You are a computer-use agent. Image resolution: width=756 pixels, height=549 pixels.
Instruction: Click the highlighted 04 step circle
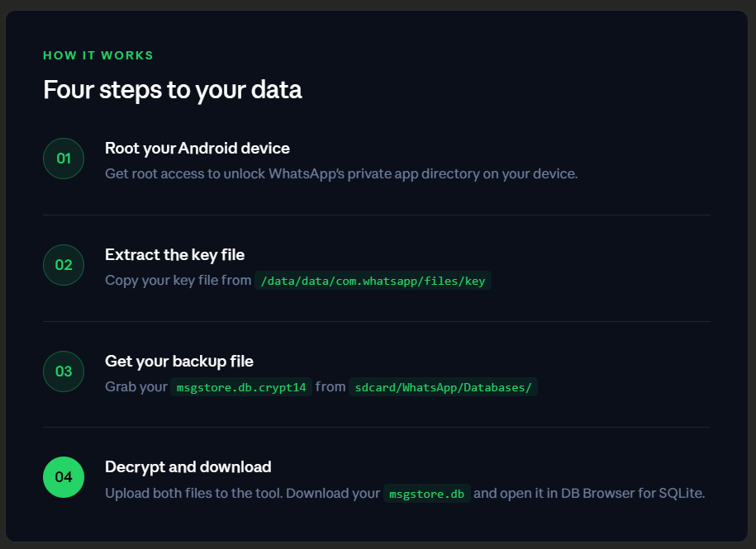[64, 477]
